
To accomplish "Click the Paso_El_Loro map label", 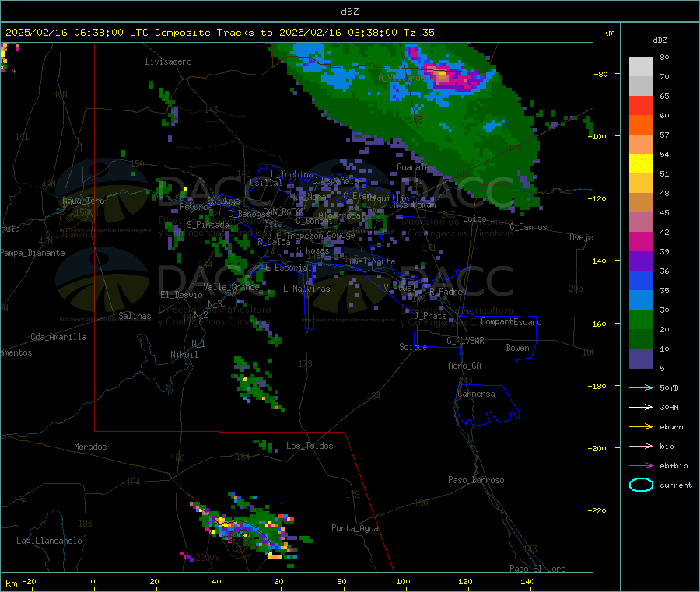I will (x=537, y=569).
